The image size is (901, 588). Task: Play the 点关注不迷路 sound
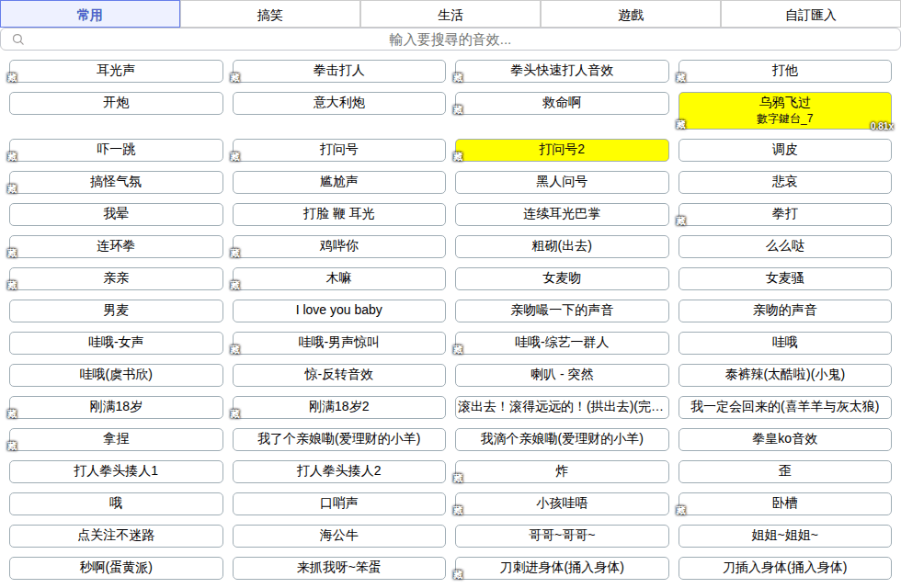tap(116, 537)
